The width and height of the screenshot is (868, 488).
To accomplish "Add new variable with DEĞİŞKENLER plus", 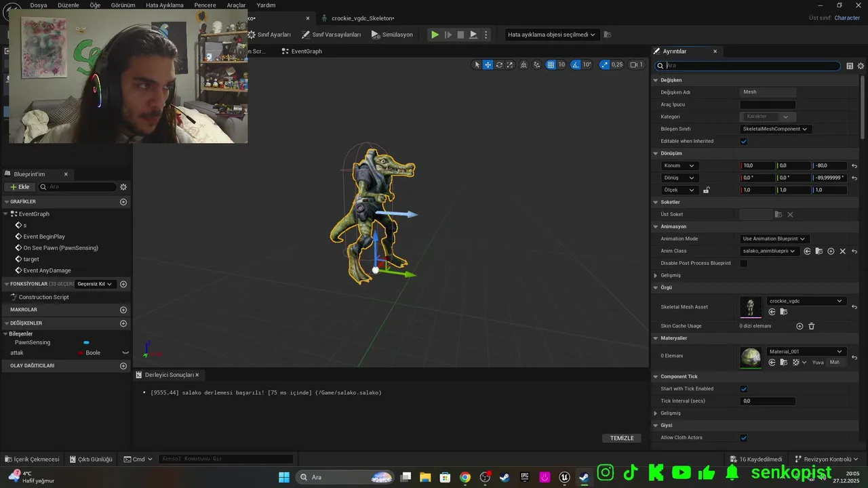I will (x=123, y=323).
